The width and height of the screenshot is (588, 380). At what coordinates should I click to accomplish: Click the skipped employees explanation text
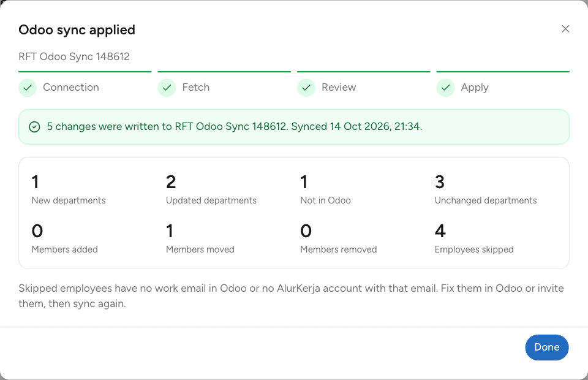pos(291,296)
